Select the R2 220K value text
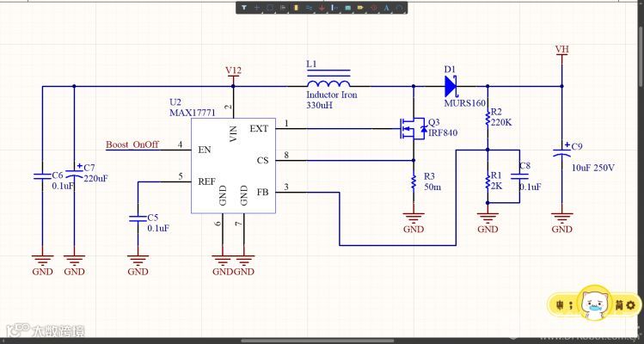 [501, 122]
